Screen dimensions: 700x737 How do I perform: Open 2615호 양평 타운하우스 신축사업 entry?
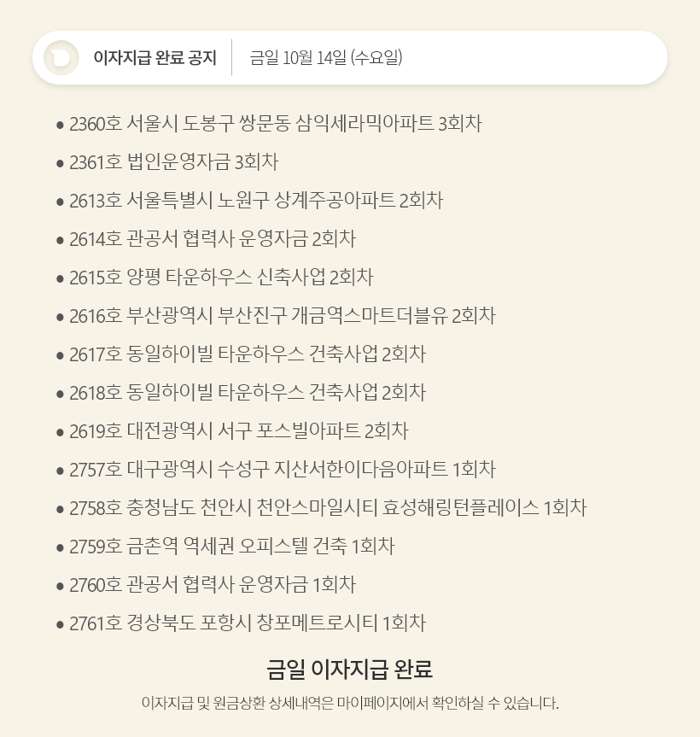(221, 278)
